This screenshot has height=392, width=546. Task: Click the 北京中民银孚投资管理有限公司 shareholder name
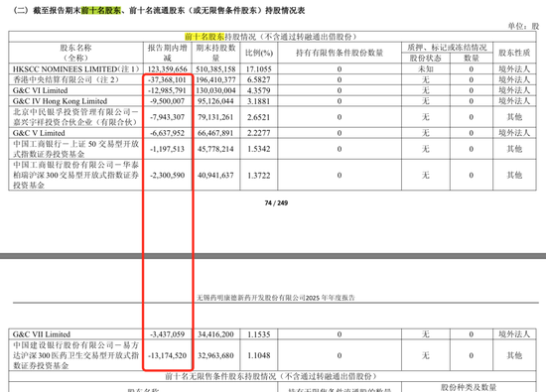click(x=75, y=117)
